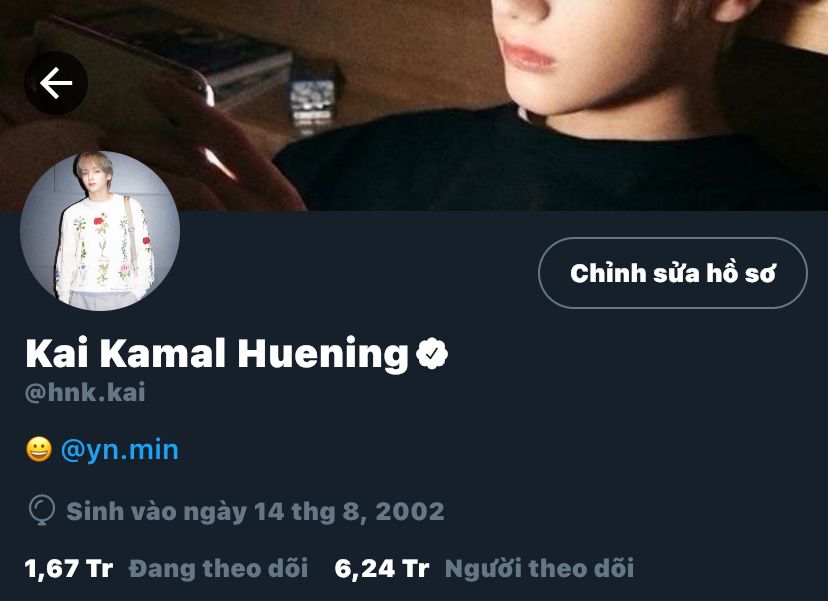
Task: Click the Sinh vào ngày birth date text
Action: click(x=255, y=512)
